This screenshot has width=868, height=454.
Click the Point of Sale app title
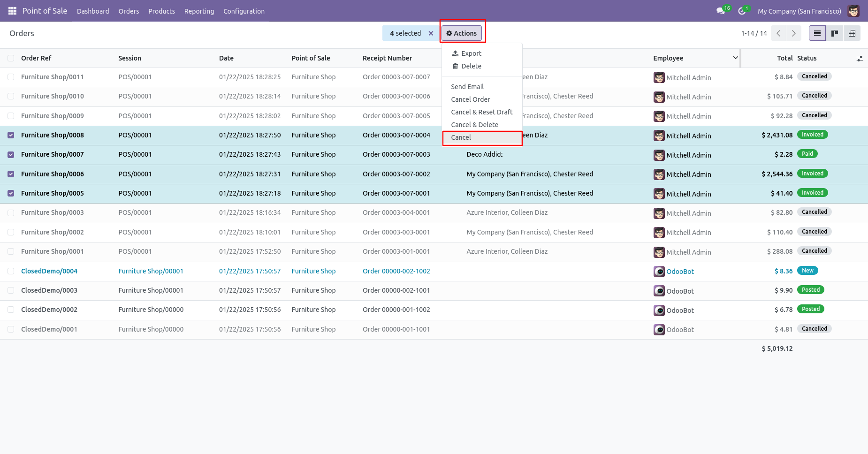(x=45, y=11)
